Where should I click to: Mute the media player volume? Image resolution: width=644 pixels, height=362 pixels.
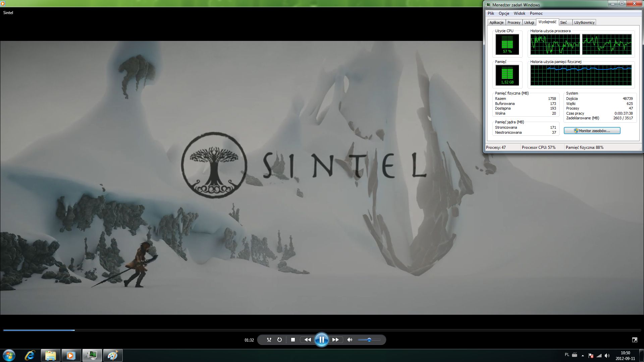pos(350,340)
